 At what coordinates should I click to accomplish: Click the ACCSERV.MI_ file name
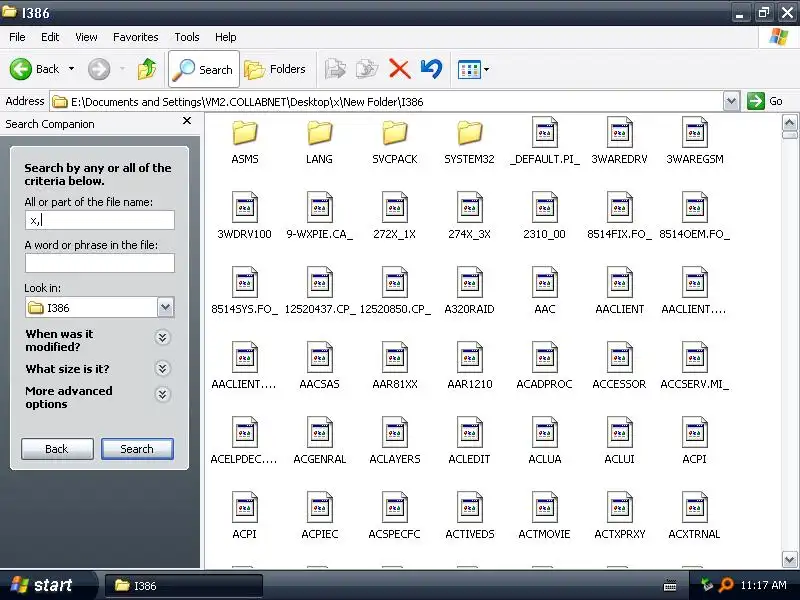click(695, 384)
